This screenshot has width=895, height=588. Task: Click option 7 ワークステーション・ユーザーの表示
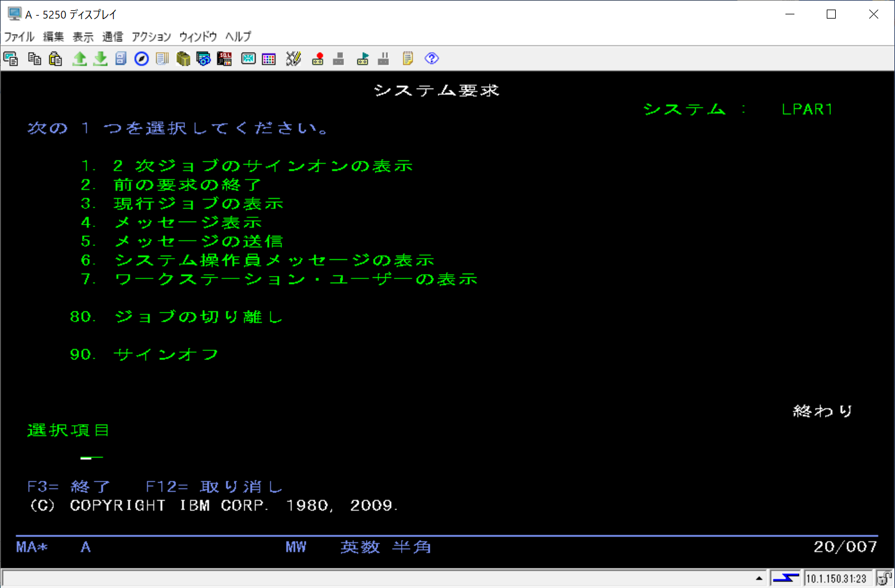click(x=280, y=279)
